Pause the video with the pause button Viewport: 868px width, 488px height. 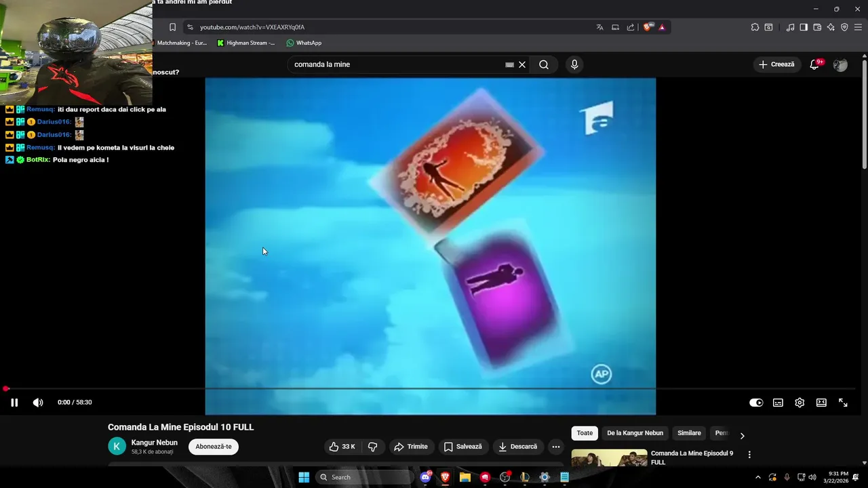14,403
